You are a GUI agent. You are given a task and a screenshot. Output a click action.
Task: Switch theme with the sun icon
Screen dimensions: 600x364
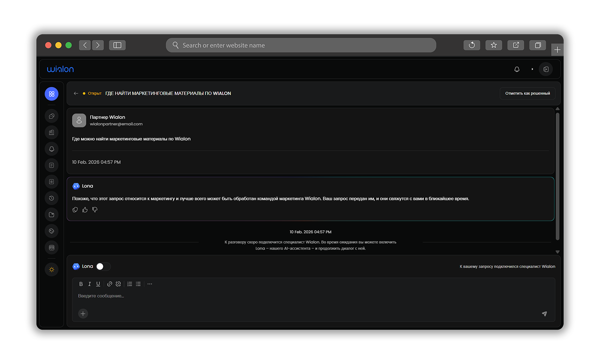pyautogui.click(x=52, y=270)
